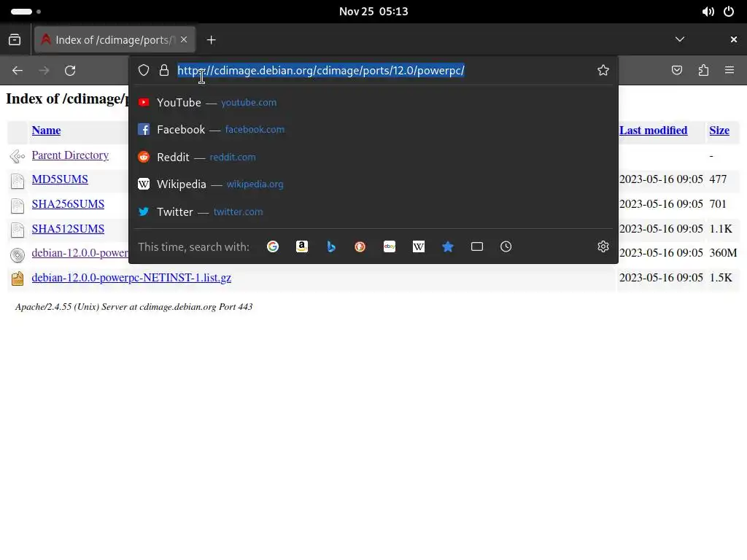
Task: Search this time with Bing
Action: pyautogui.click(x=331, y=246)
